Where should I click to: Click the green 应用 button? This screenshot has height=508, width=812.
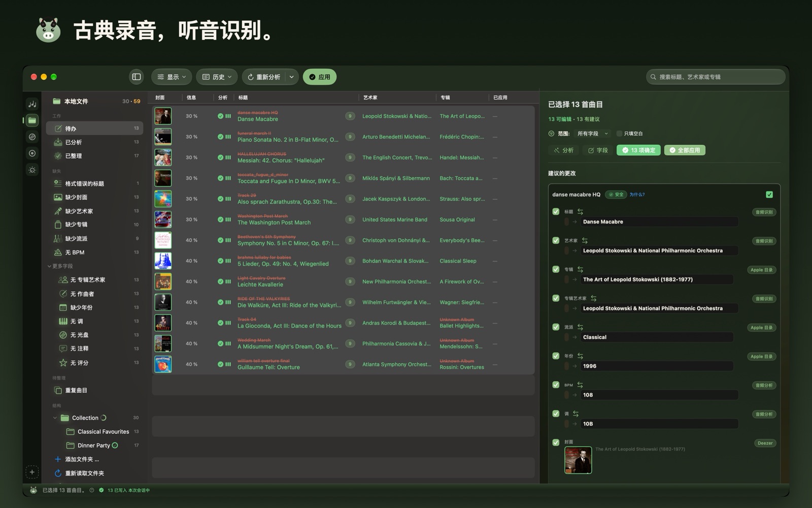[320, 77]
